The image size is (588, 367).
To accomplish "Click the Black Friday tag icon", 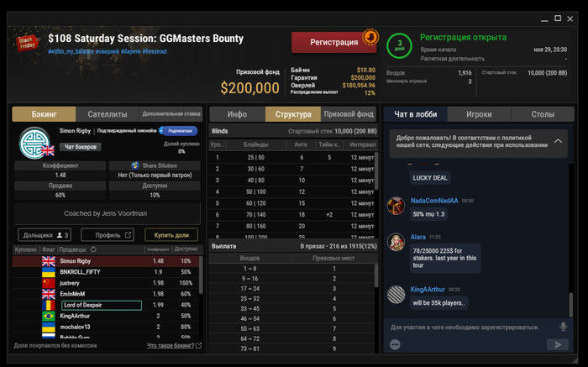I will pos(27,43).
